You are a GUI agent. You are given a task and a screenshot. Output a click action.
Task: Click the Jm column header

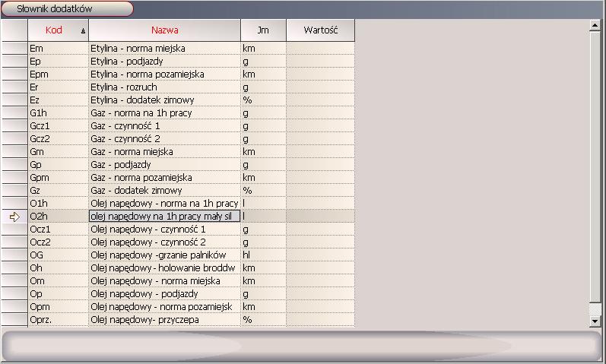point(263,30)
